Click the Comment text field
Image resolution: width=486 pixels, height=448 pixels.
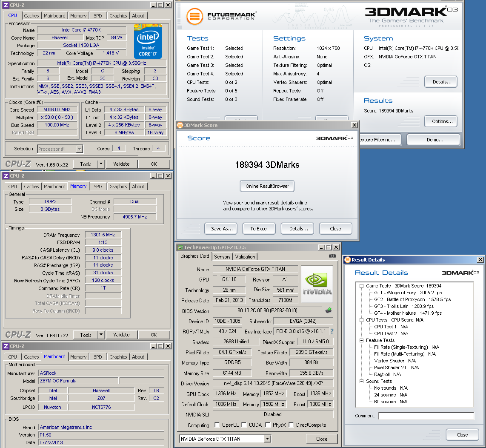click(426, 416)
